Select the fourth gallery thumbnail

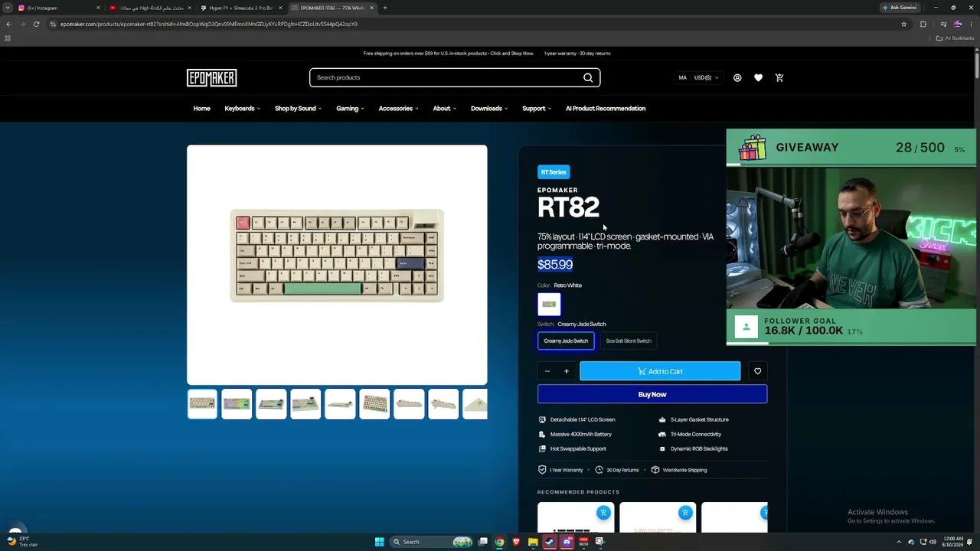[x=305, y=404]
